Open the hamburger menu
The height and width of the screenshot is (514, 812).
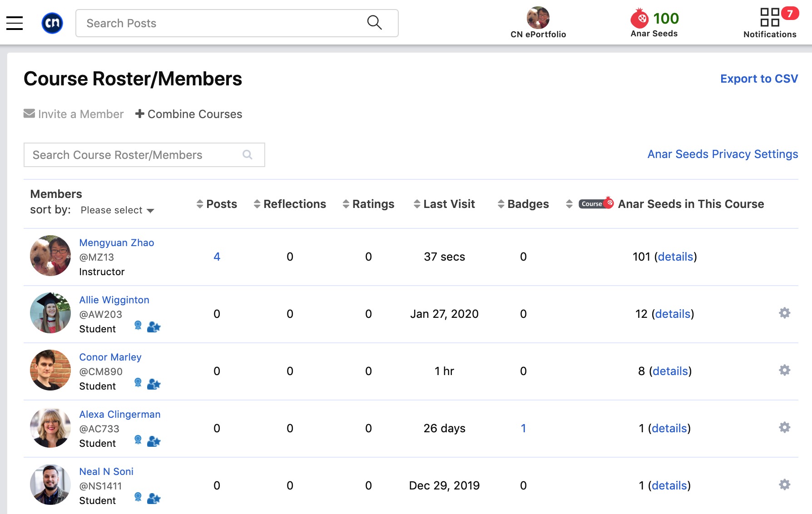coord(15,23)
